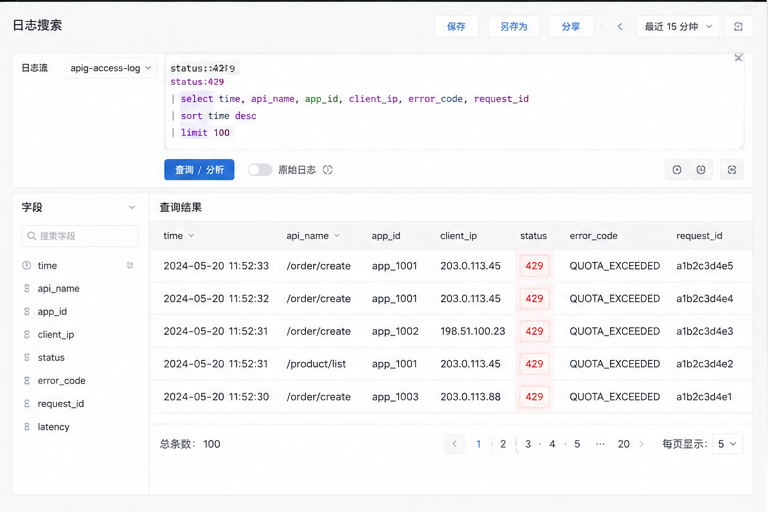768x512 pixels.
Task: Go to previous results page arrow
Action: pyautogui.click(x=454, y=444)
